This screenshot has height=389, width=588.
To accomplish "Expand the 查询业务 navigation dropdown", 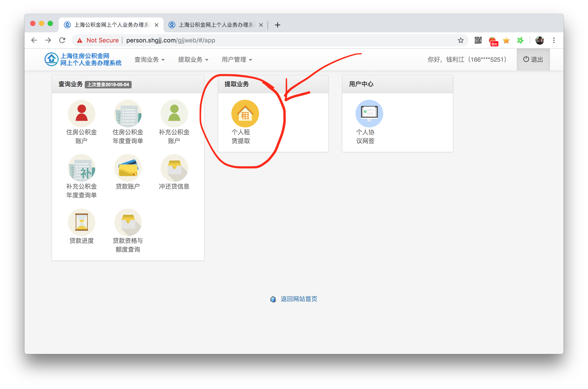I will (150, 60).
